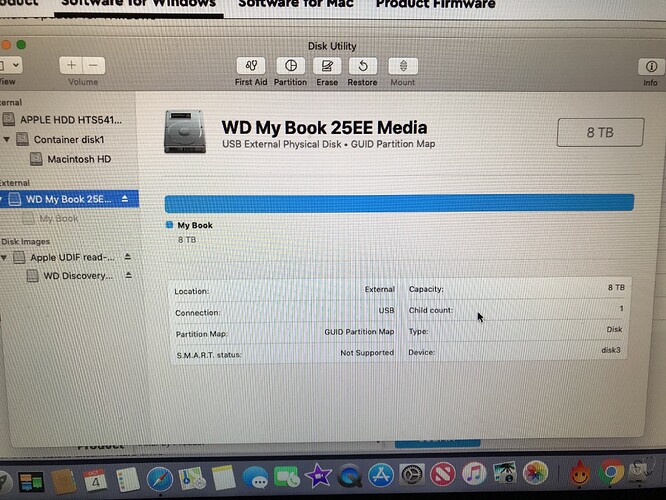Open Maps from the dock
This screenshot has width=666, height=500.
pos(192,478)
